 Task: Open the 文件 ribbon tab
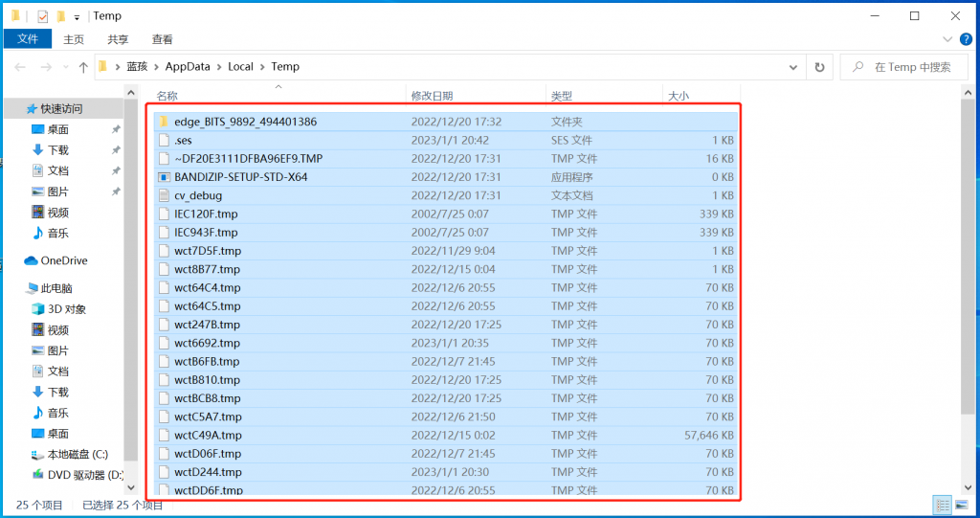point(28,39)
